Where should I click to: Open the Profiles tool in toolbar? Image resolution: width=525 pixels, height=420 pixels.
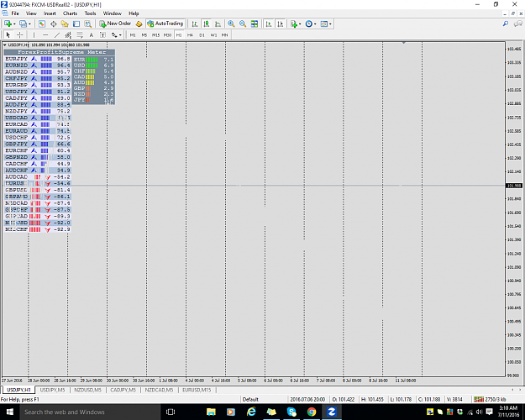click(x=23, y=24)
